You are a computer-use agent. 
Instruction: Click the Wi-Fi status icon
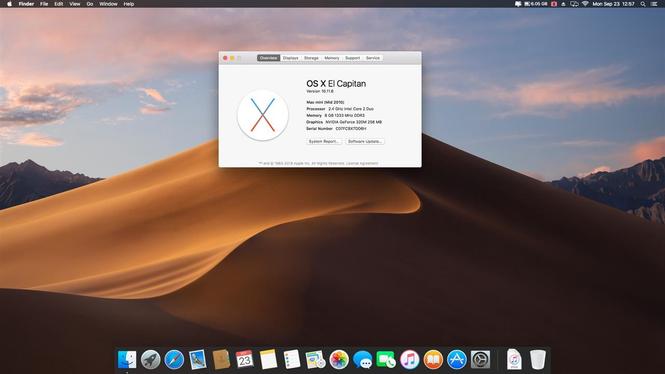click(x=585, y=4)
